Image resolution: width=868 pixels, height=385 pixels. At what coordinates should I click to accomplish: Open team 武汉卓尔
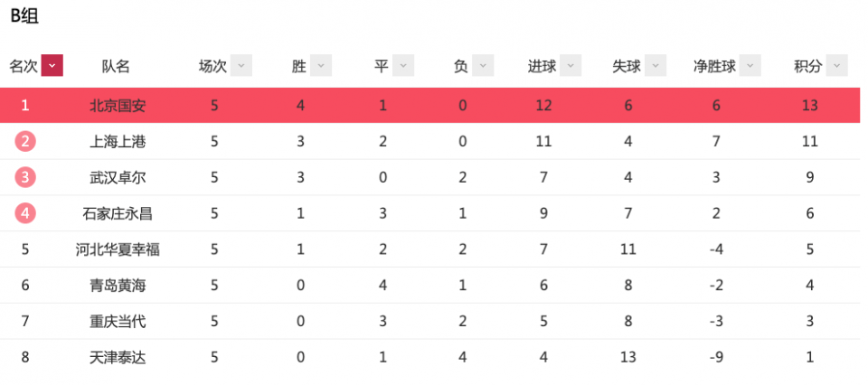tap(118, 177)
